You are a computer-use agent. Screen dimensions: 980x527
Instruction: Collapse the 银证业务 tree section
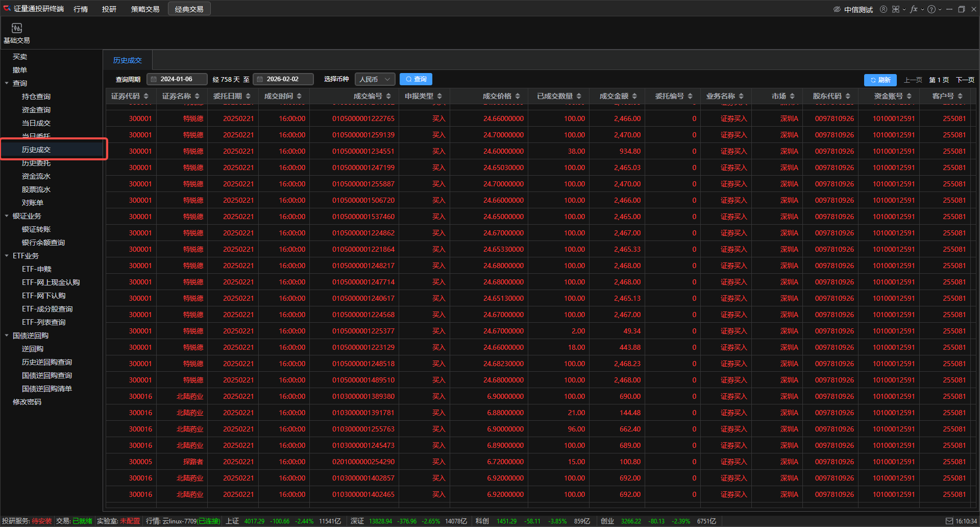tap(7, 216)
